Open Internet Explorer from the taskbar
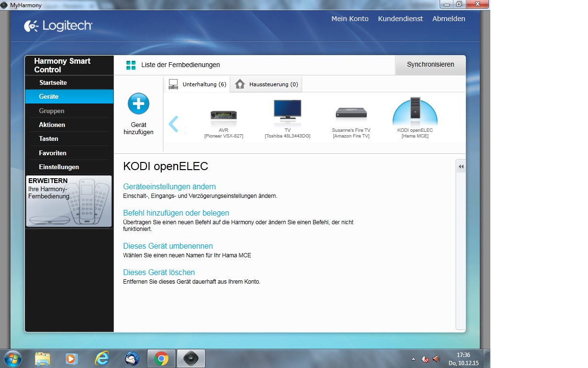The image size is (588, 368). 102,358
